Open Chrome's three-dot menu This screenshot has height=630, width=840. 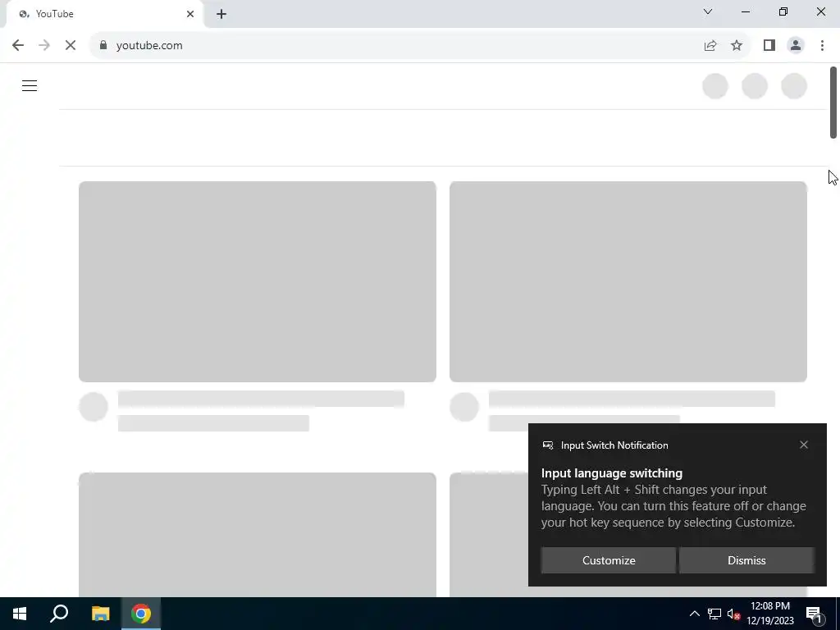[x=822, y=46]
